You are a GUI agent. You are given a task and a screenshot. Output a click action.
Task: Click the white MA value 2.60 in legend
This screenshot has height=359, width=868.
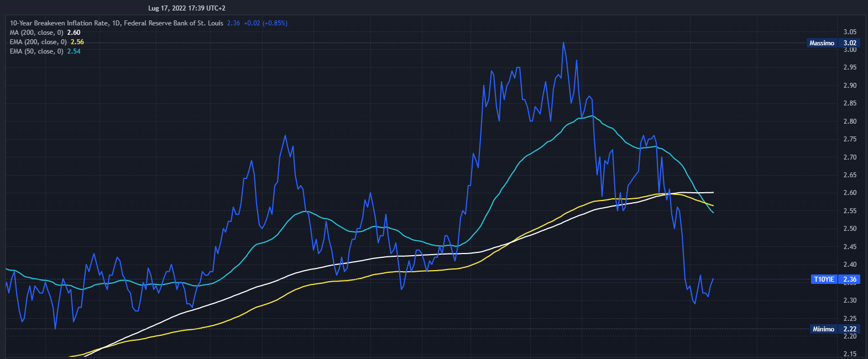coord(74,33)
